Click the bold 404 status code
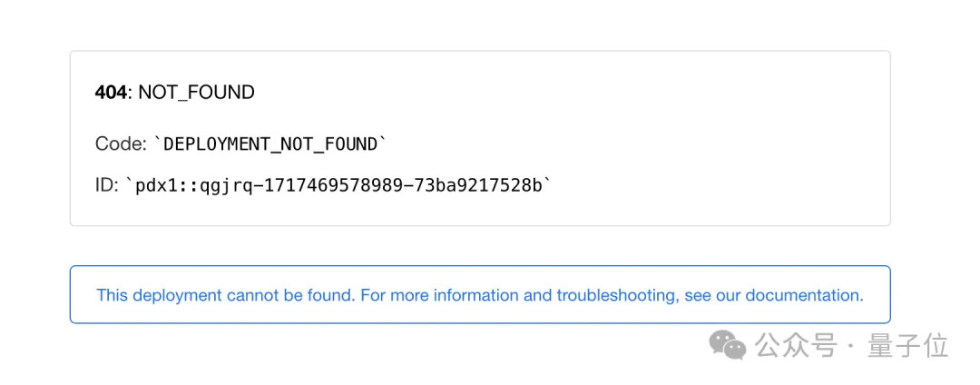Image resolution: width=980 pixels, height=385 pixels. (x=111, y=92)
